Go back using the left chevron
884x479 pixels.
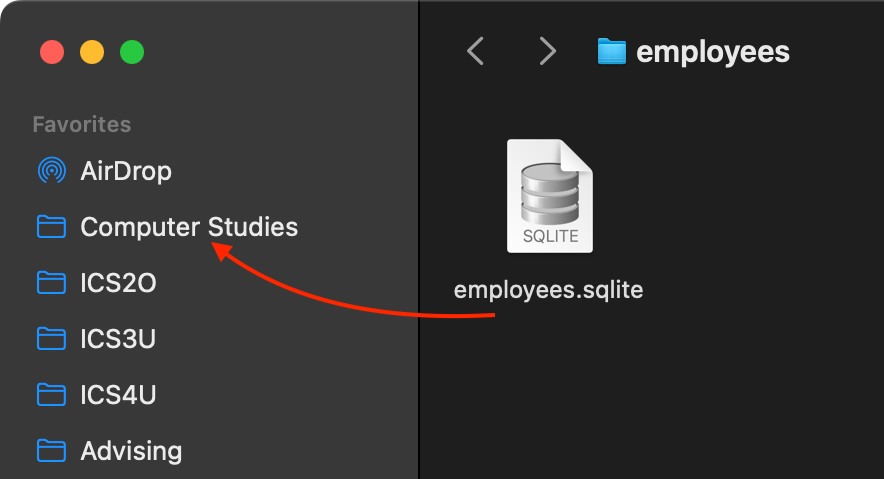point(476,51)
